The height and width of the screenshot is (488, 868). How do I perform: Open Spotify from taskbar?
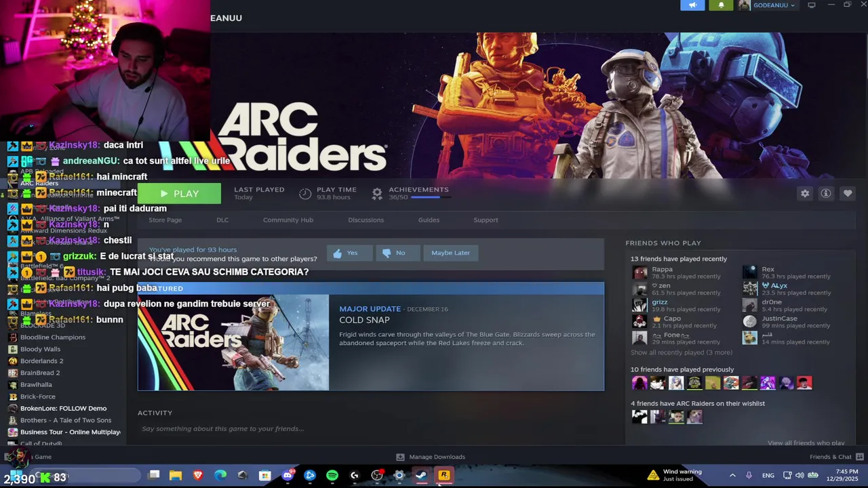332,476
